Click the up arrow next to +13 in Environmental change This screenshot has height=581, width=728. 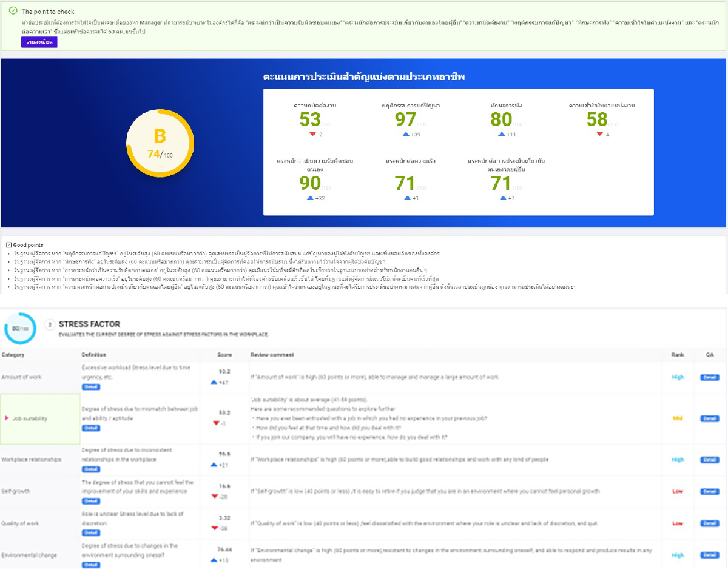click(x=214, y=560)
